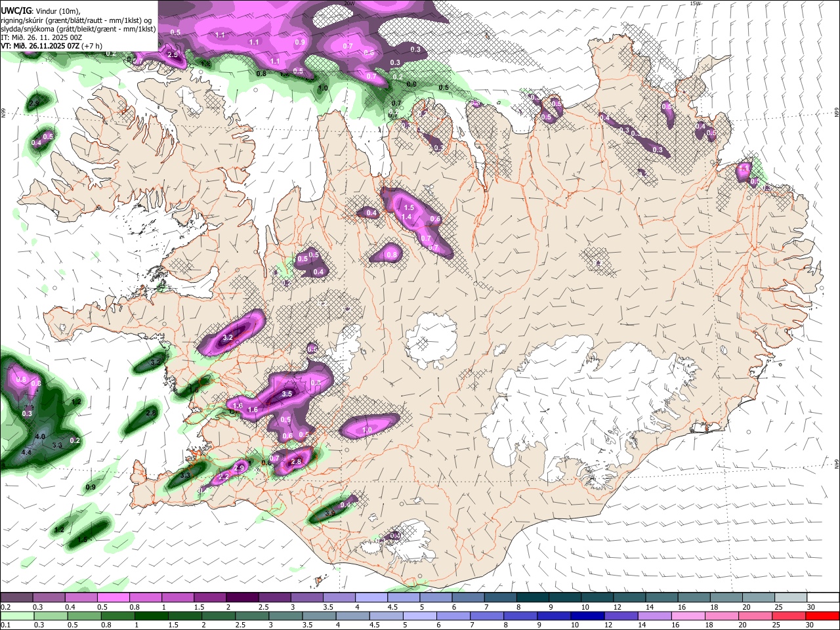Click the '2.2' value on Reykjanes peninsula

click(224, 477)
